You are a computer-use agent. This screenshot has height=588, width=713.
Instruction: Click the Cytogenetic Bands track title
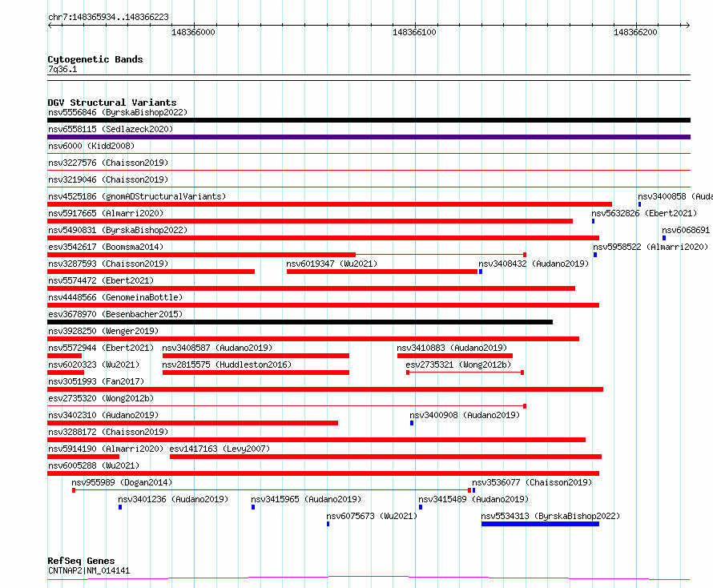coord(95,59)
